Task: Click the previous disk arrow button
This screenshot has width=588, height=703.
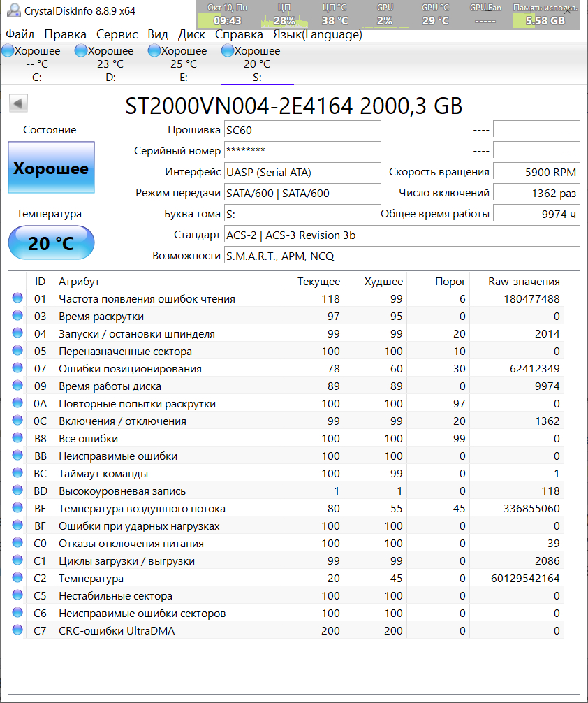Action: pos(18,103)
